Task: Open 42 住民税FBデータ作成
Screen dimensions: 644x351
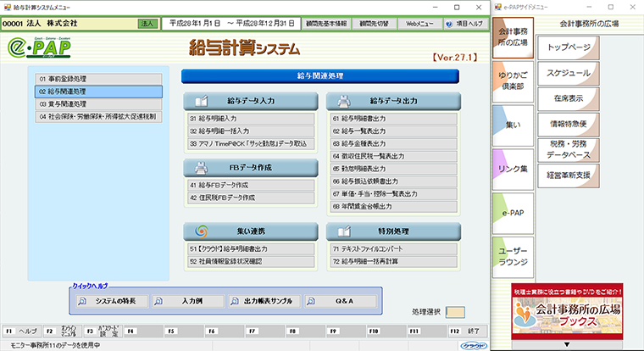Action: click(x=251, y=198)
